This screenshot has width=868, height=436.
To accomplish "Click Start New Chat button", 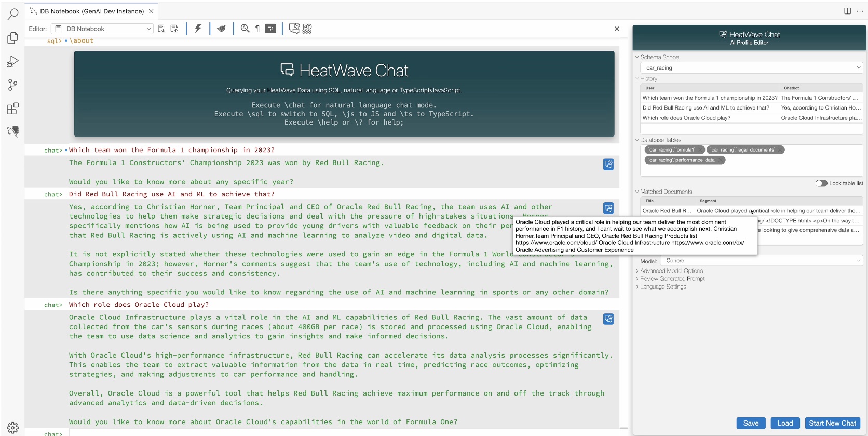I will 832,424.
